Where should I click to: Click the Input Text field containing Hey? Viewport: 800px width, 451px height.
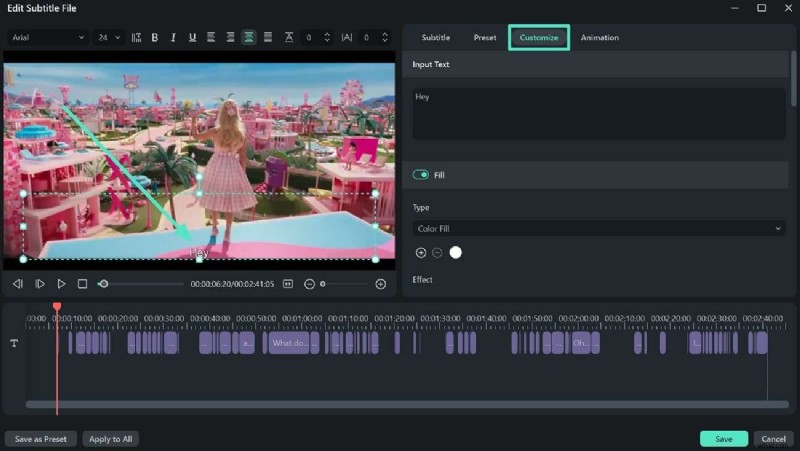tap(598, 113)
